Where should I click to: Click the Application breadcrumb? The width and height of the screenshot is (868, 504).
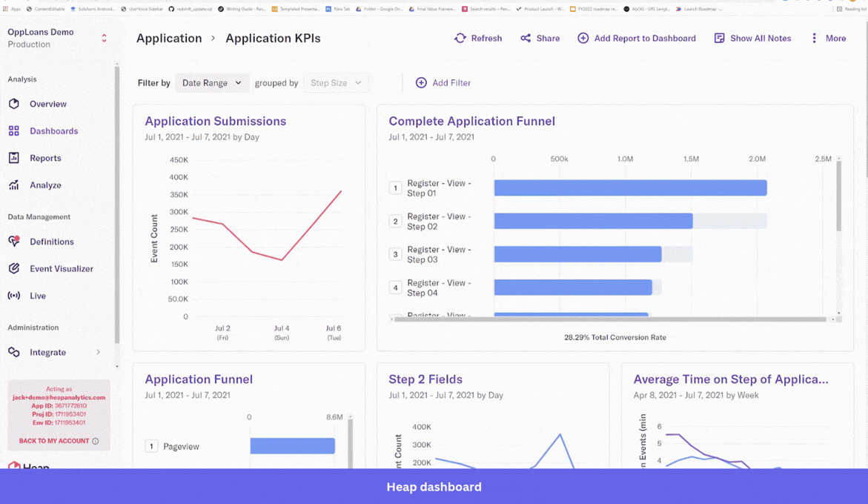[x=169, y=37]
